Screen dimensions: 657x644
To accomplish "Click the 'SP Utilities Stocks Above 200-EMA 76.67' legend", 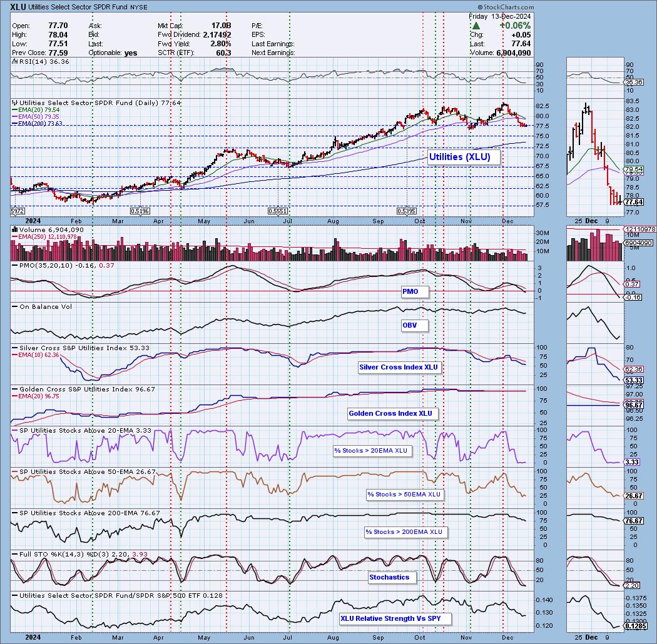I will [86, 513].
